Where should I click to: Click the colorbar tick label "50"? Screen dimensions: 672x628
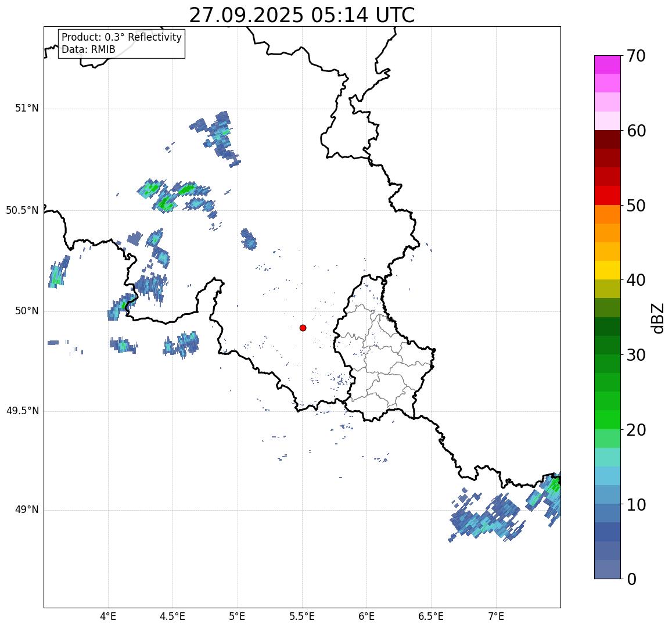click(636, 205)
